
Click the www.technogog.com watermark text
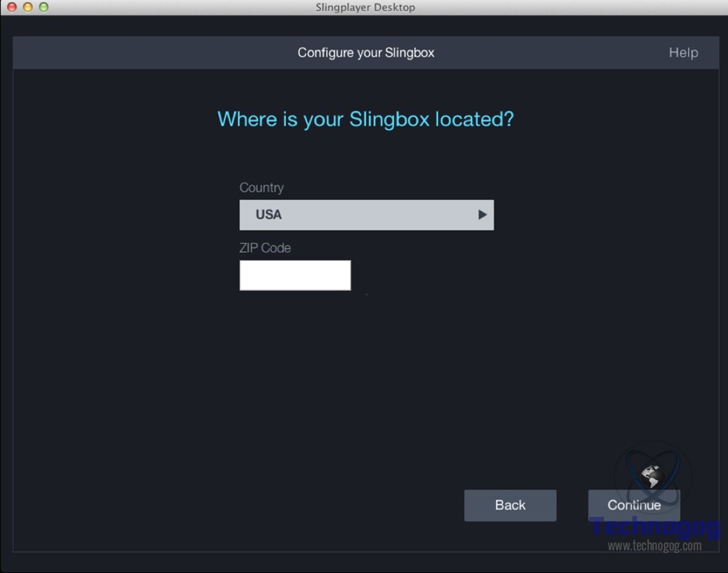point(654,545)
